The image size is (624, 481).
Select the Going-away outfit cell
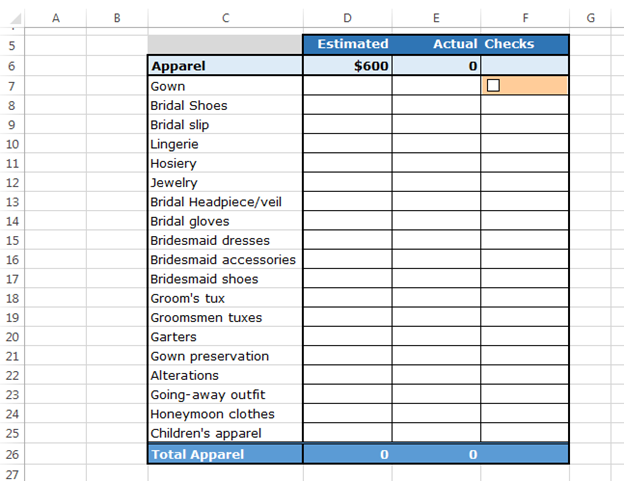coord(225,395)
